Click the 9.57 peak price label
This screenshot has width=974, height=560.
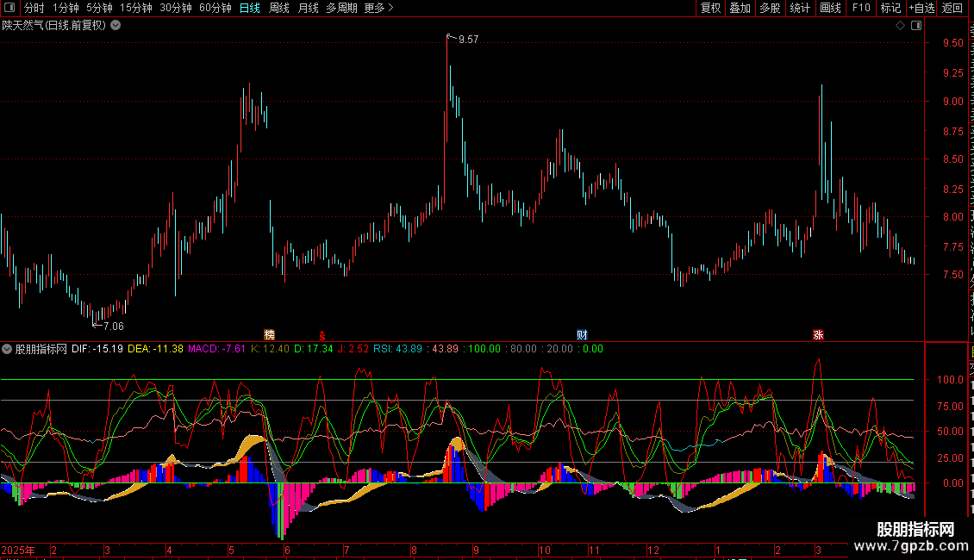pyautogui.click(x=468, y=40)
